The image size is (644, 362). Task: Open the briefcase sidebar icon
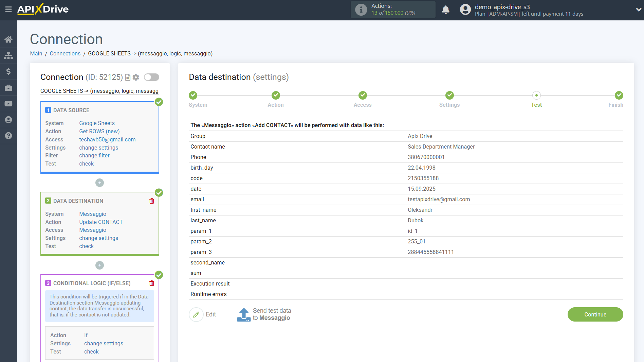coord(8,88)
